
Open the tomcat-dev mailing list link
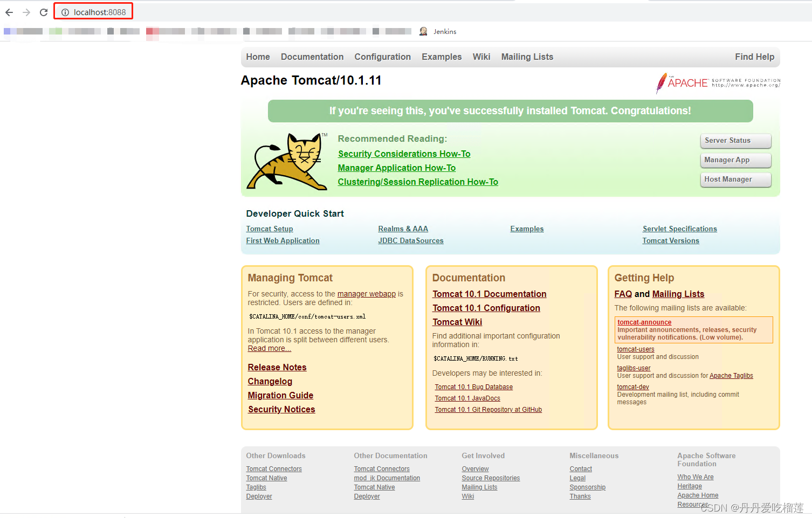coord(633,387)
